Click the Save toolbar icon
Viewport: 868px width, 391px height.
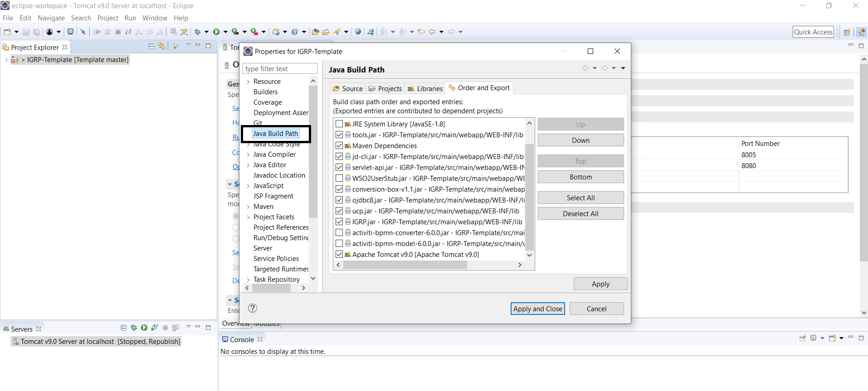pos(26,32)
